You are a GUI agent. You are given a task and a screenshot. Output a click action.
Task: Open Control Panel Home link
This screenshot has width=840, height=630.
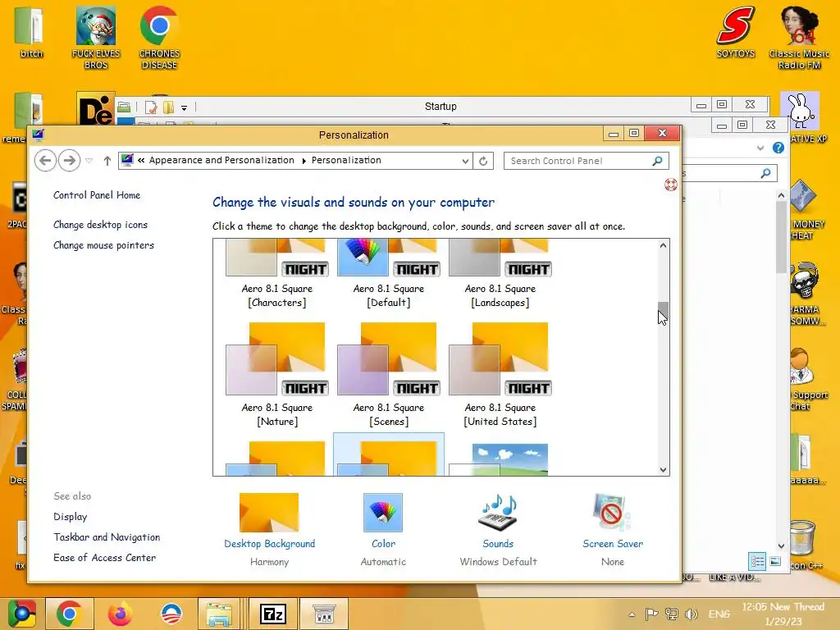[x=97, y=195]
